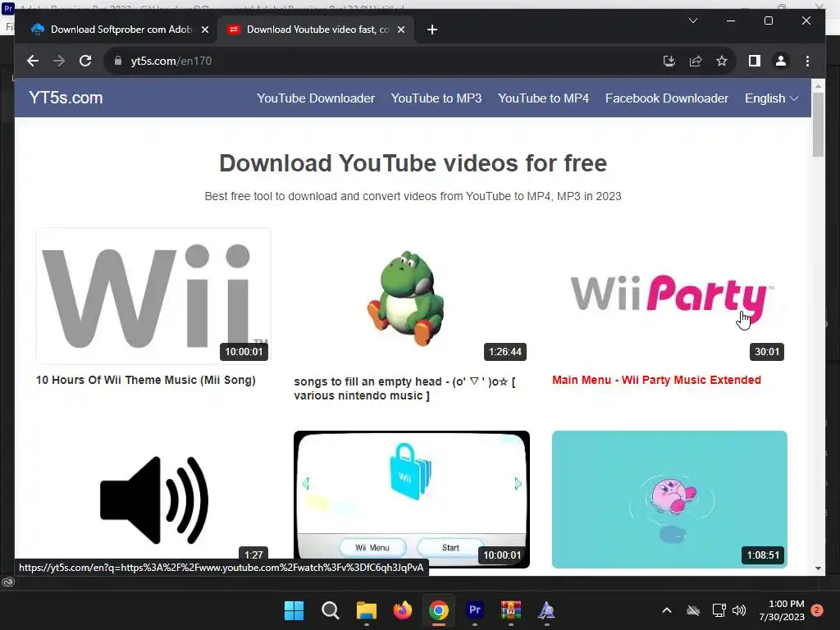Open the speaker sound icon thumbnail
This screenshot has width=840, height=630.
[x=153, y=500]
